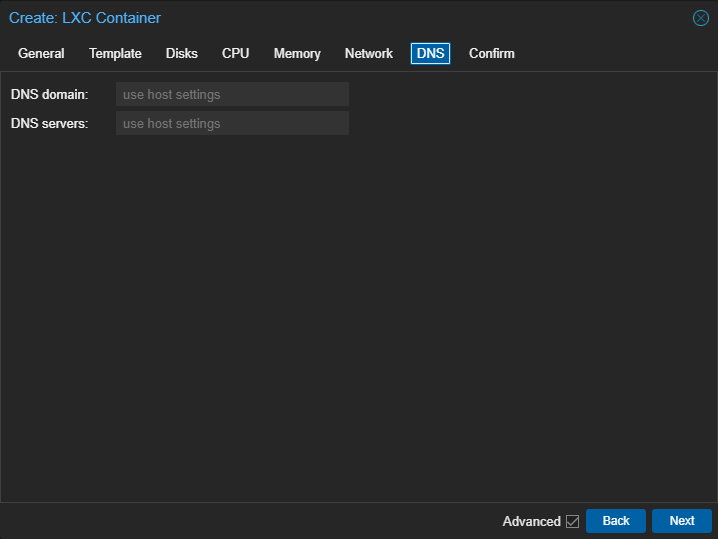Screen dimensions: 718x539
Task: Click the Create: LXC Container title
Action: 85,18
